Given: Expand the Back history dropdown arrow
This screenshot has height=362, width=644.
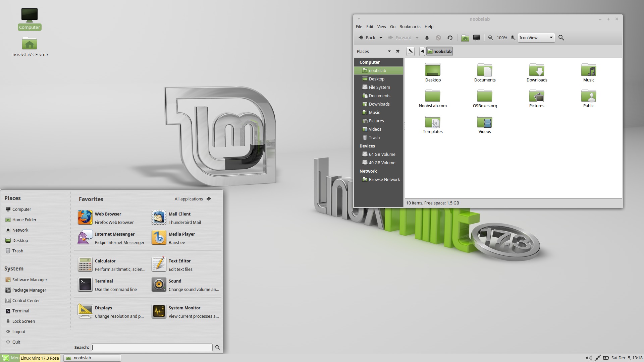Looking at the screenshot, I should pyautogui.click(x=381, y=38).
